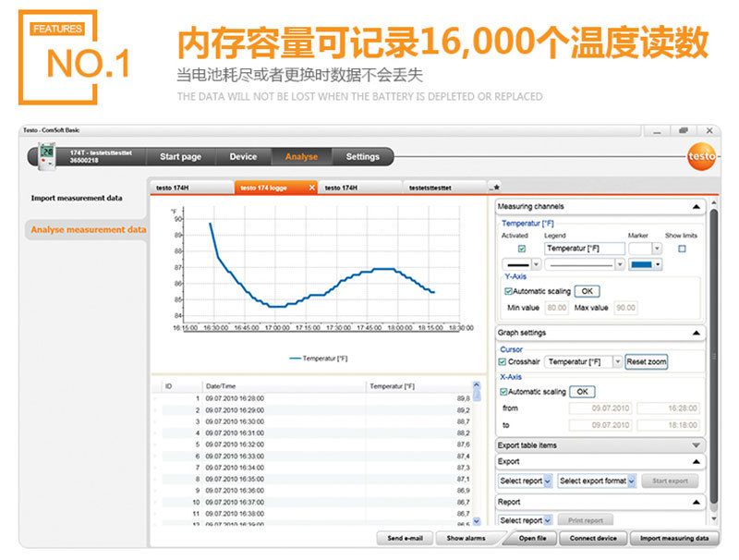This screenshot has height=560, width=739.
Task: Select table row 09.07.2010 16:28:00
Action: click(x=316, y=399)
